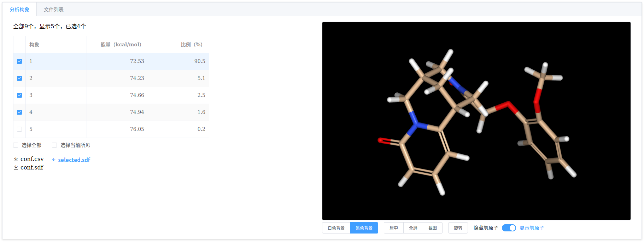Click the 能量 (kcal/mol) column header
Image resolution: width=644 pixels, height=242 pixels.
(x=121, y=45)
